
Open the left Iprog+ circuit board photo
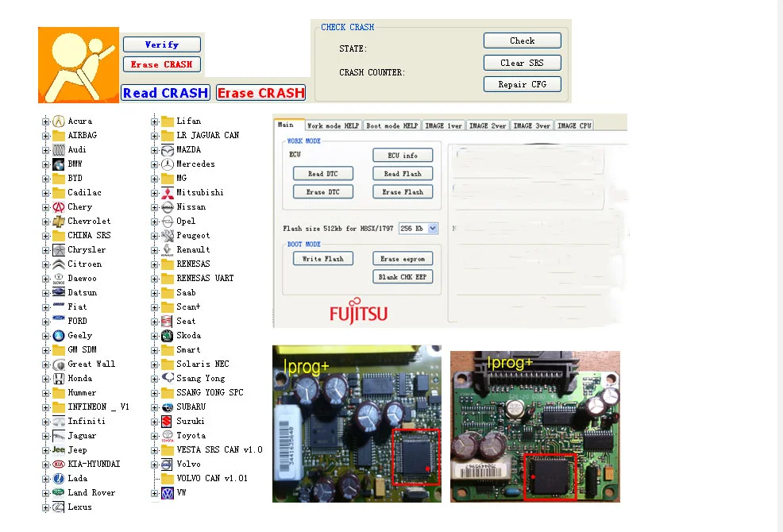click(x=357, y=423)
